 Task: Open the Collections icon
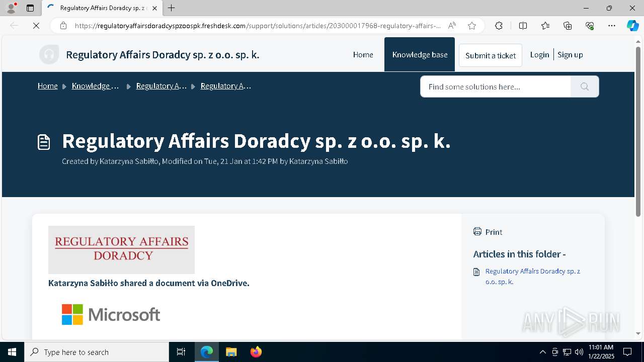click(568, 26)
